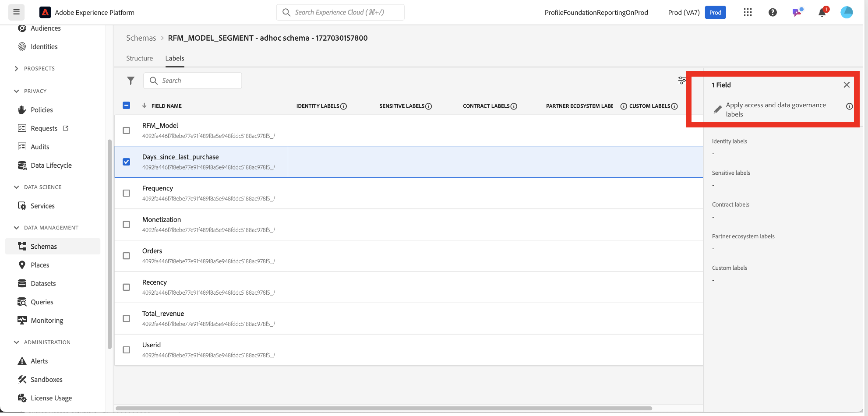Toggle the hamburger navigation menu
The height and width of the screenshot is (416, 868).
click(17, 12)
